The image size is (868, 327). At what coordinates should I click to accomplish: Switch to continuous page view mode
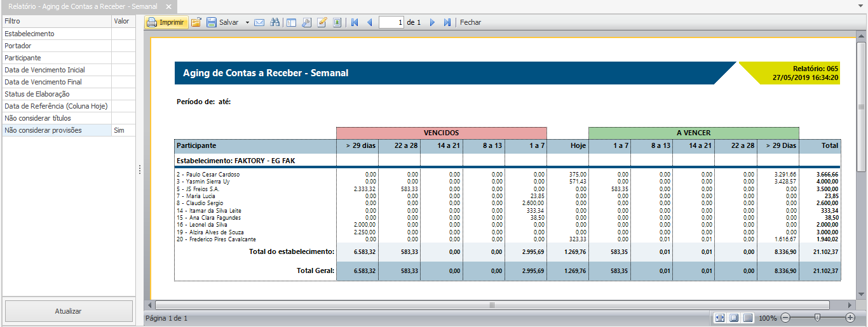click(x=748, y=317)
